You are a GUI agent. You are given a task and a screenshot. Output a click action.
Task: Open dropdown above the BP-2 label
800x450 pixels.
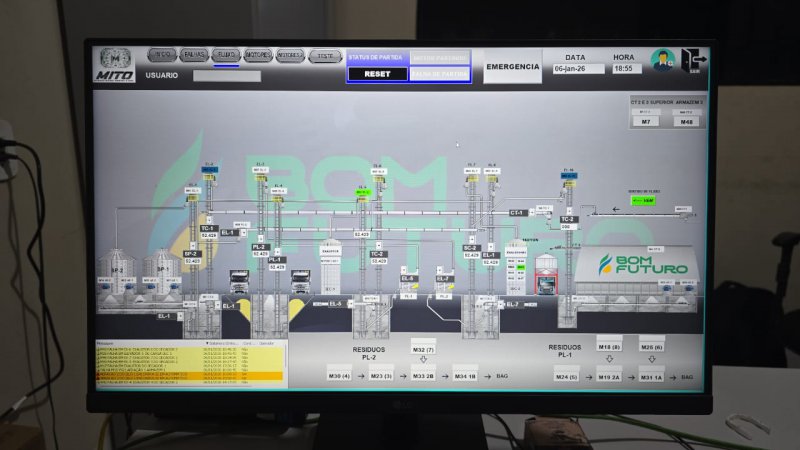click(193, 245)
